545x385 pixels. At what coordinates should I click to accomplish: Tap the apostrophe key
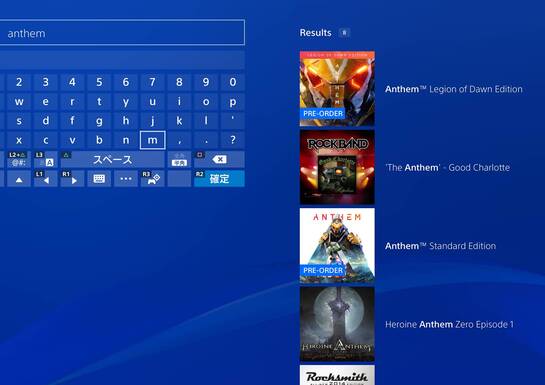[x=233, y=121]
